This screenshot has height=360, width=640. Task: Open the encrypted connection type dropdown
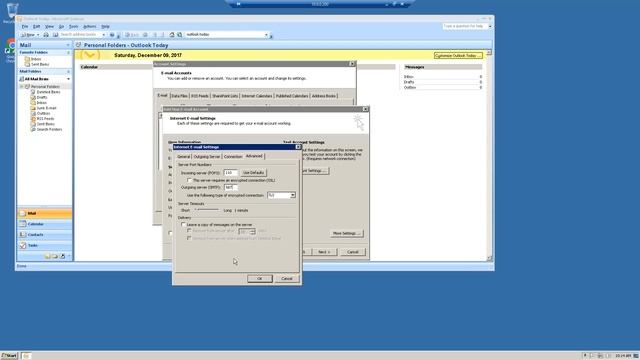tap(293, 196)
